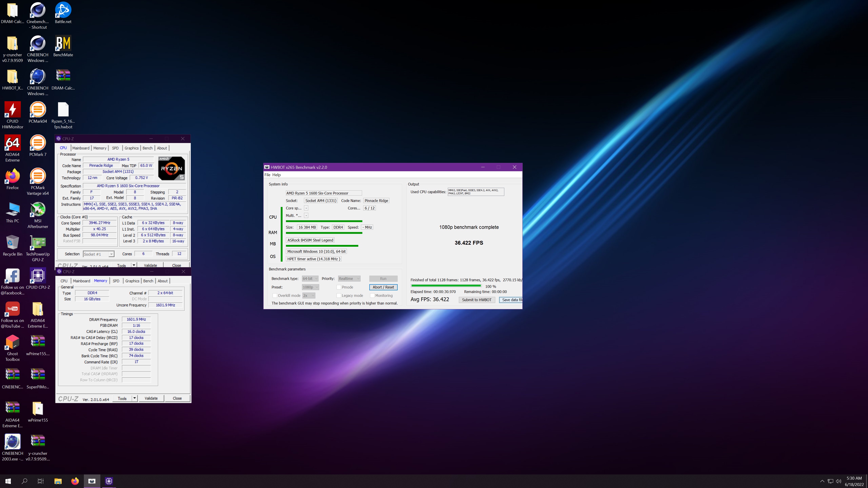Open CINEBENCH 2003.exe shortcut
Image resolution: width=868 pixels, height=488 pixels.
click(x=12, y=448)
